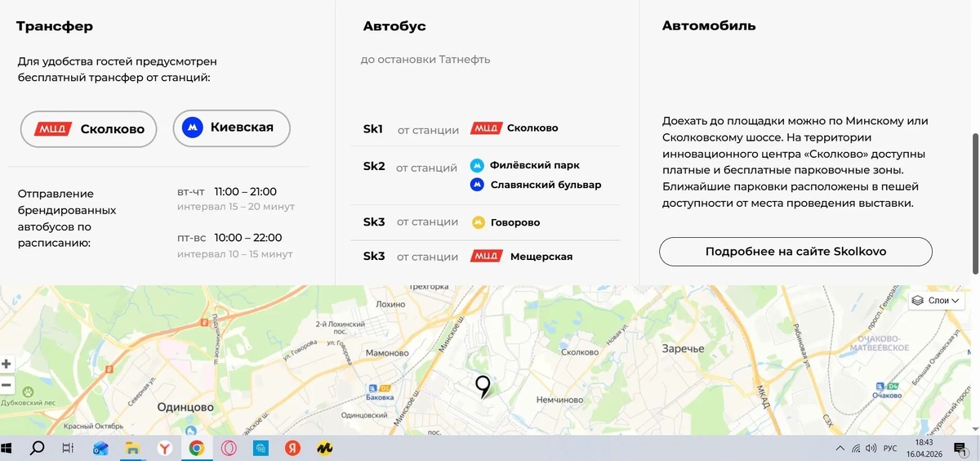Screen dimensions: 980x461
Task: Click the Славянский бульвар metro icon
Action: [x=478, y=185]
